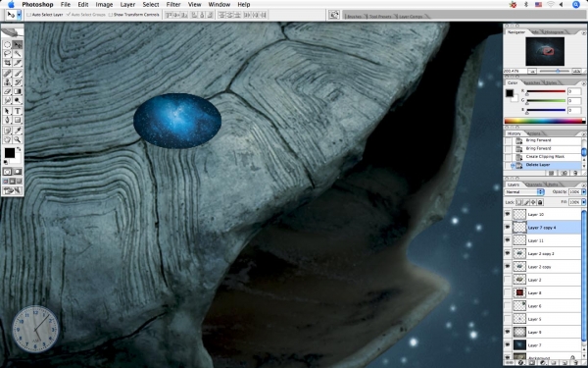
Task: Click the Navigator preview thumbnail
Action: coord(545,51)
